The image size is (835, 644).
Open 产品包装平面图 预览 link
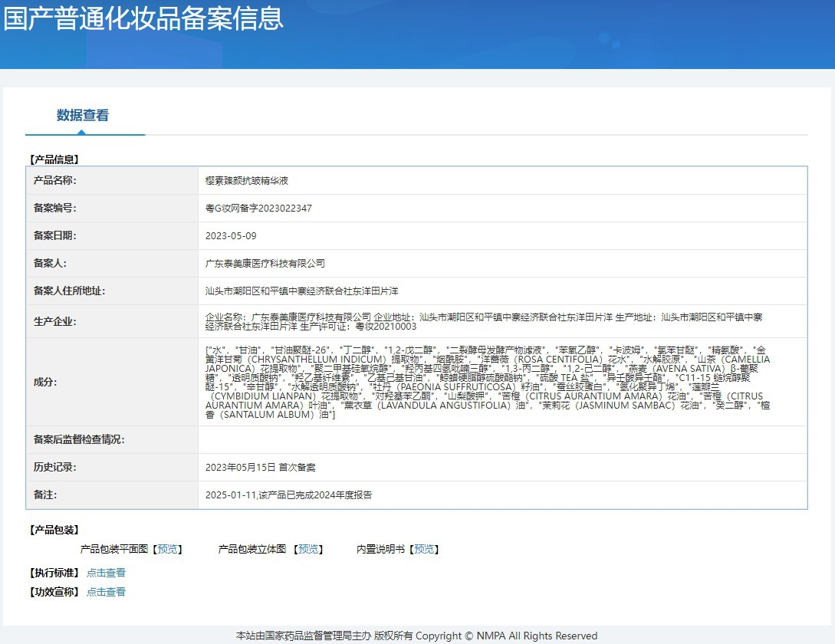pos(168,549)
